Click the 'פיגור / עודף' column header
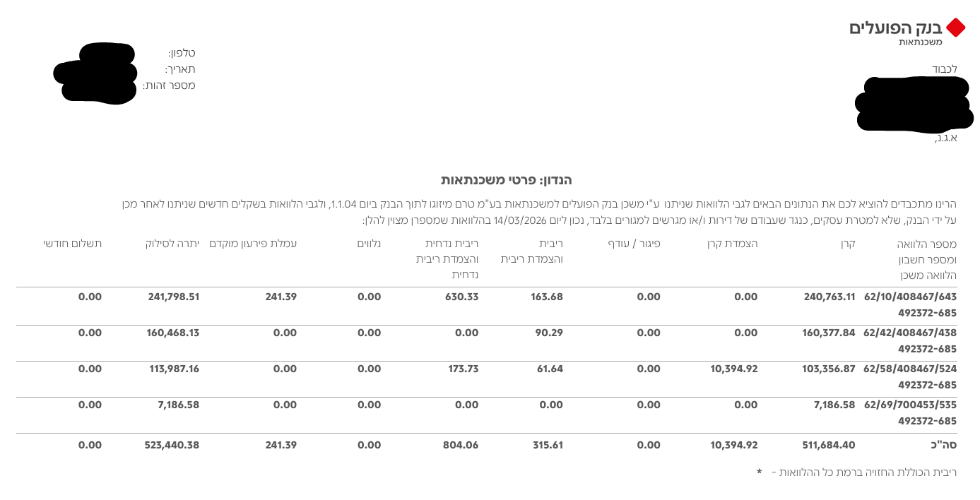 tap(634, 244)
